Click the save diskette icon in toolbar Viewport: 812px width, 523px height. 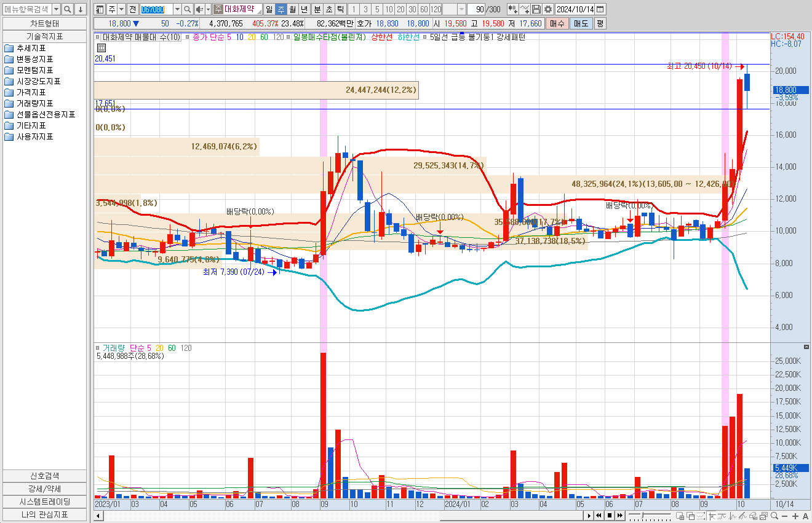536,9
